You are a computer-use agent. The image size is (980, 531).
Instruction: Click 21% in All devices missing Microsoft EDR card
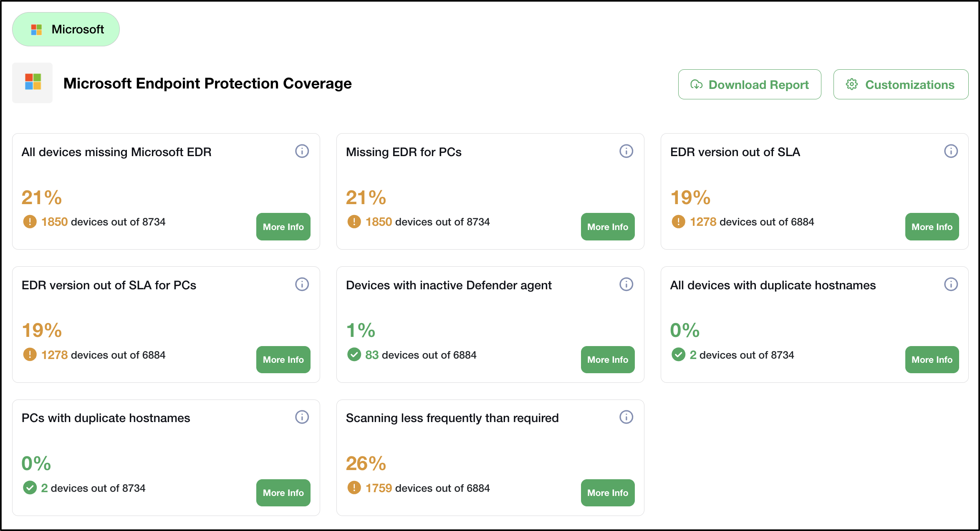click(x=42, y=197)
